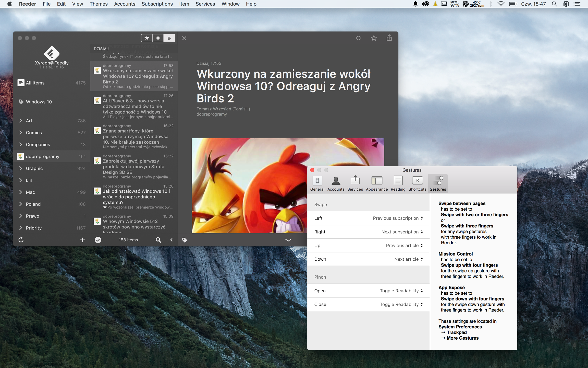
Task: Star the current article
Action: (x=374, y=38)
